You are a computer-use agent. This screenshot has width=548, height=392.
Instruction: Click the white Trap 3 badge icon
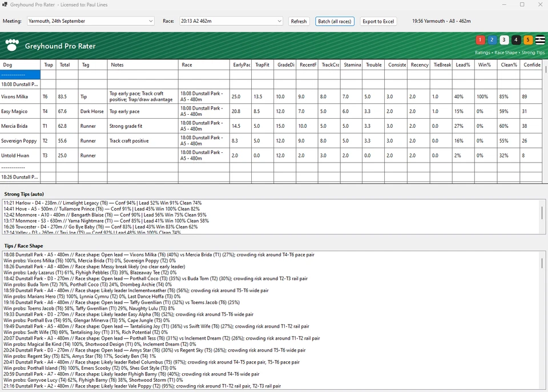tap(503, 40)
